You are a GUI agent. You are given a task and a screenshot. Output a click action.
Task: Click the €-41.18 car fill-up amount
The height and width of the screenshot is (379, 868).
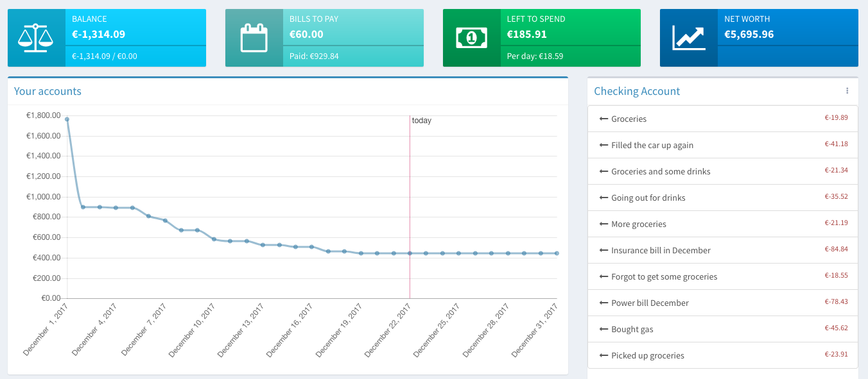[x=836, y=144]
